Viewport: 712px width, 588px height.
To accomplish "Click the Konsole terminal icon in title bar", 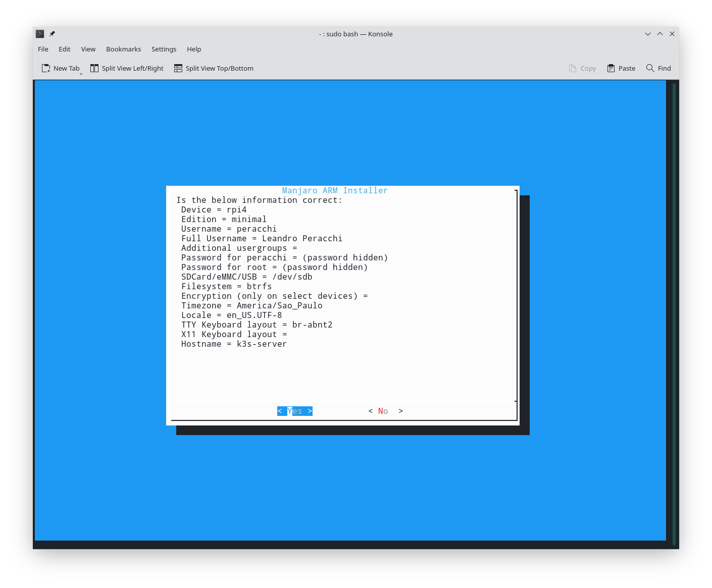I will tap(40, 34).
